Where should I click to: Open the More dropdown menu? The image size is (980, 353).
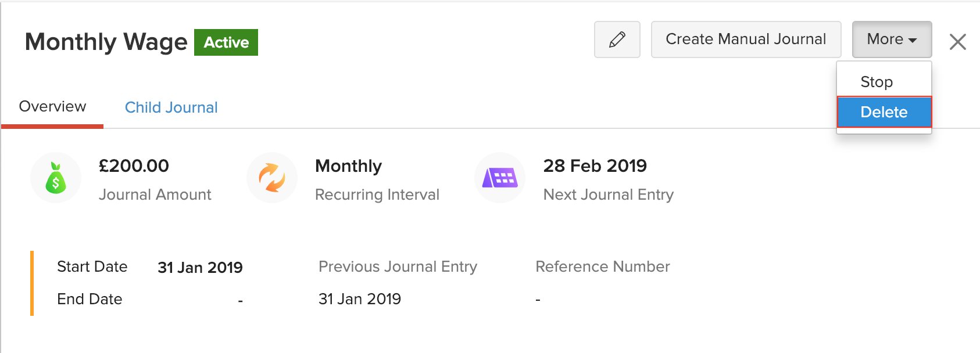click(892, 39)
